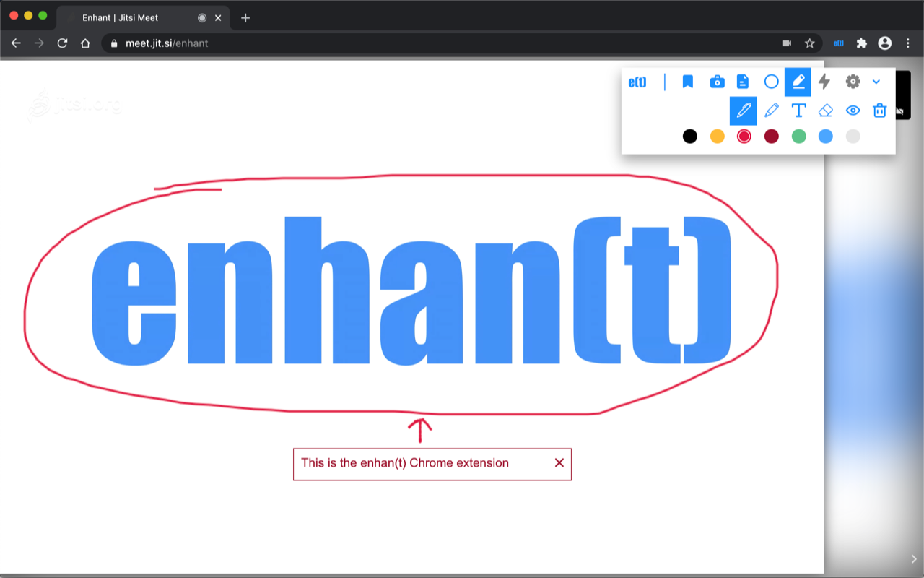Choose the selected red color swatch
The image size is (924, 578).
(744, 136)
